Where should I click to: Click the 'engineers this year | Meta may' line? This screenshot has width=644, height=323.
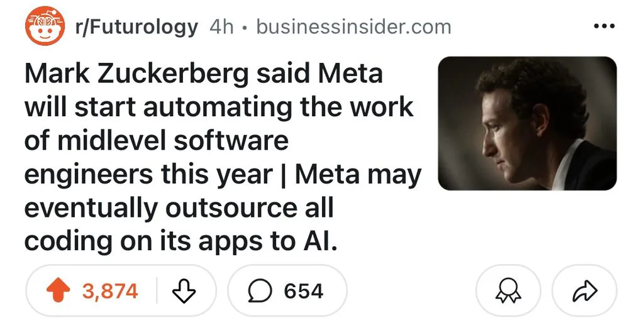[223, 175]
